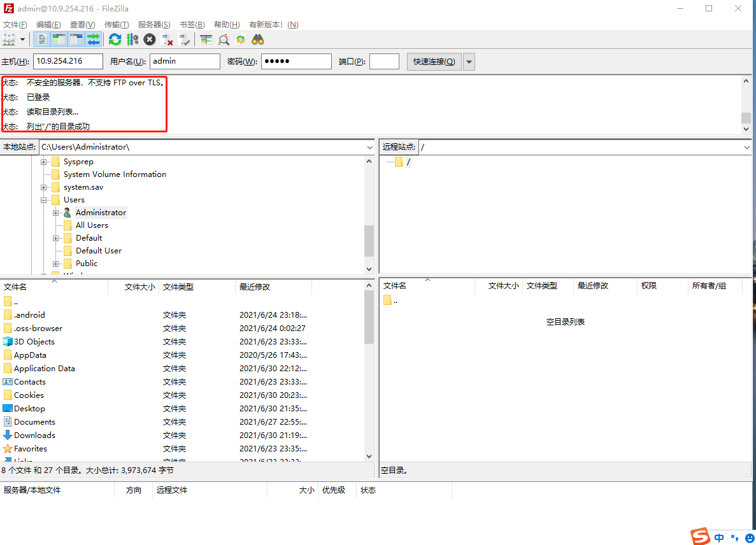Select the Default User tree folder
Image resolution: width=756 pixels, height=545 pixels.
[x=98, y=251]
